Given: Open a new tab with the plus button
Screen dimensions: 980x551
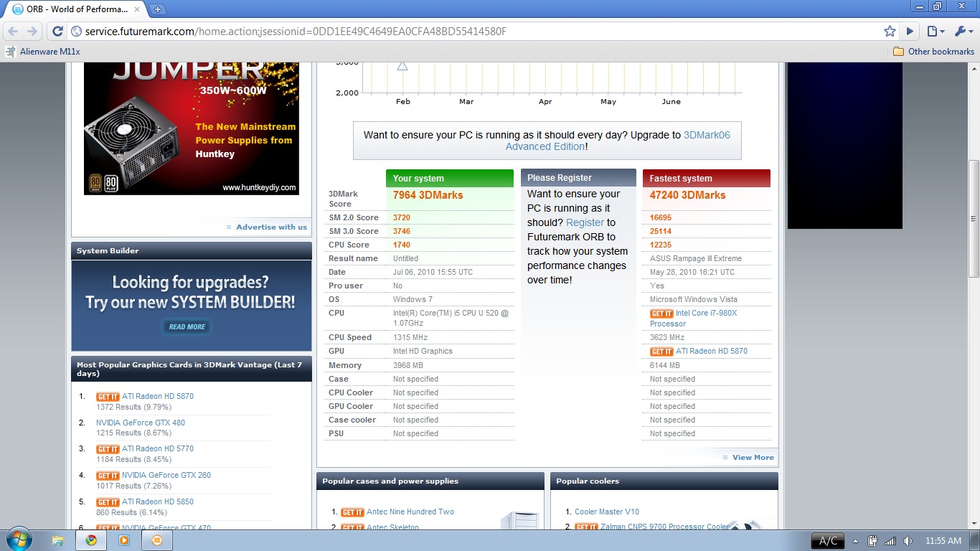Looking at the screenshot, I should click(157, 9).
